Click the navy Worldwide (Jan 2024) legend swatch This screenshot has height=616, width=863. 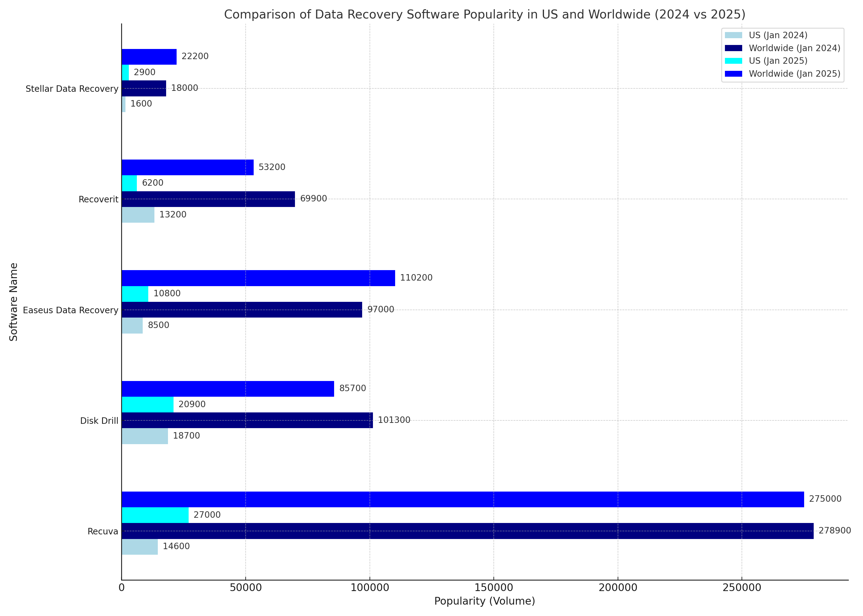[733, 48]
